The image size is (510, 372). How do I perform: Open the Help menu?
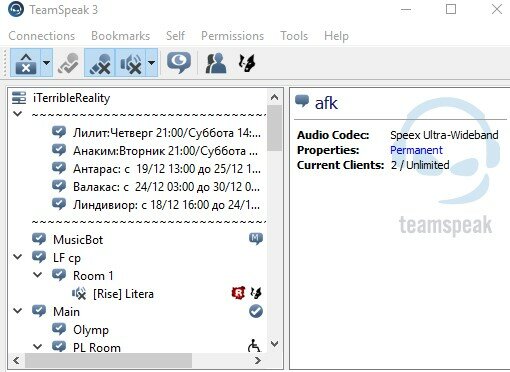click(336, 36)
